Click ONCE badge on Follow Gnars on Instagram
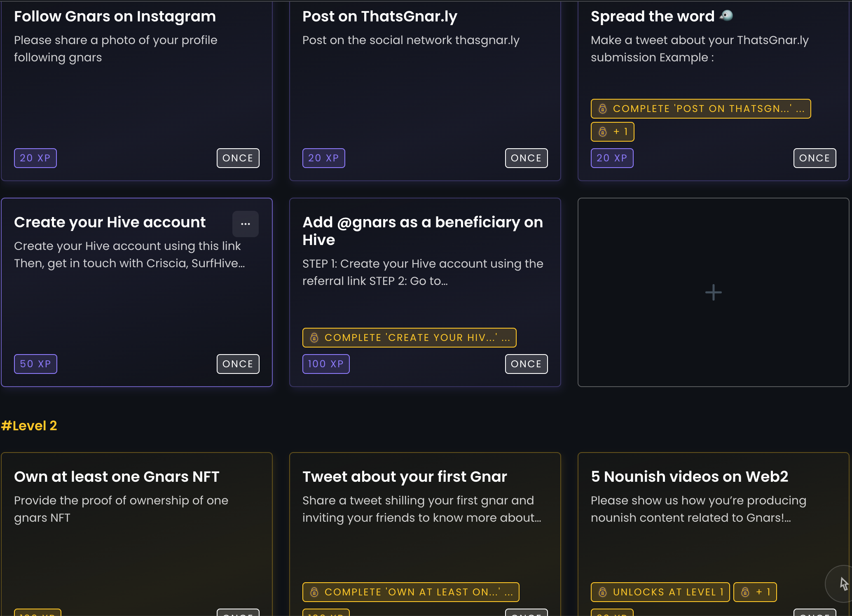The image size is (852, 616). (238, 158)
